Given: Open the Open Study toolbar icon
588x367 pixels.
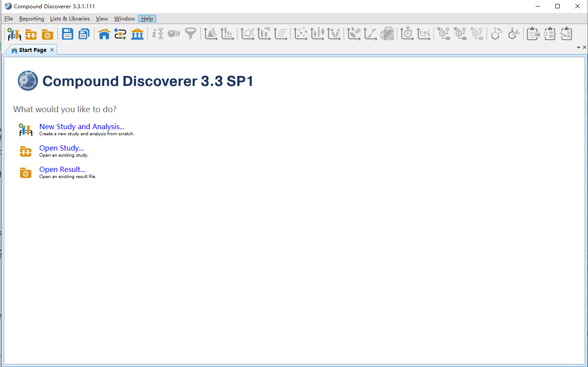Looking at the screenshot, I should point(31,34).
